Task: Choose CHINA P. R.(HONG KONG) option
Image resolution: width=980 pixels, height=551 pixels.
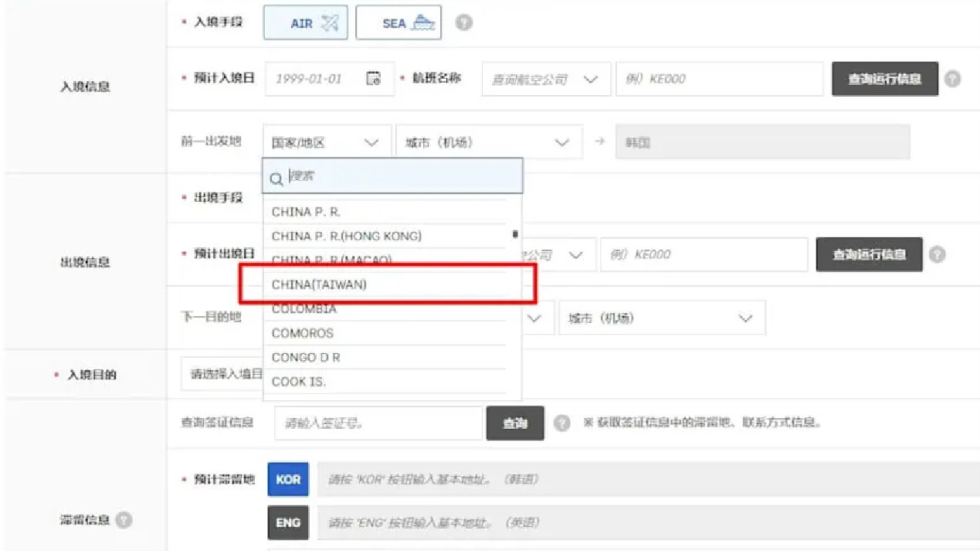Action: pos(347,236)
